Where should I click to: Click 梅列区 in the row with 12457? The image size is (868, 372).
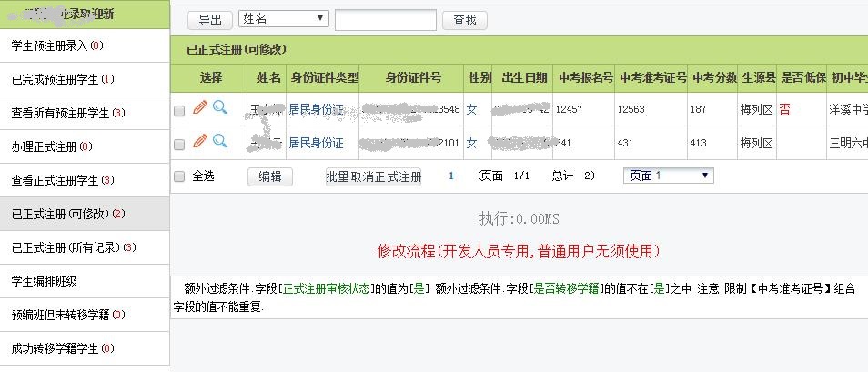point(756,110)
